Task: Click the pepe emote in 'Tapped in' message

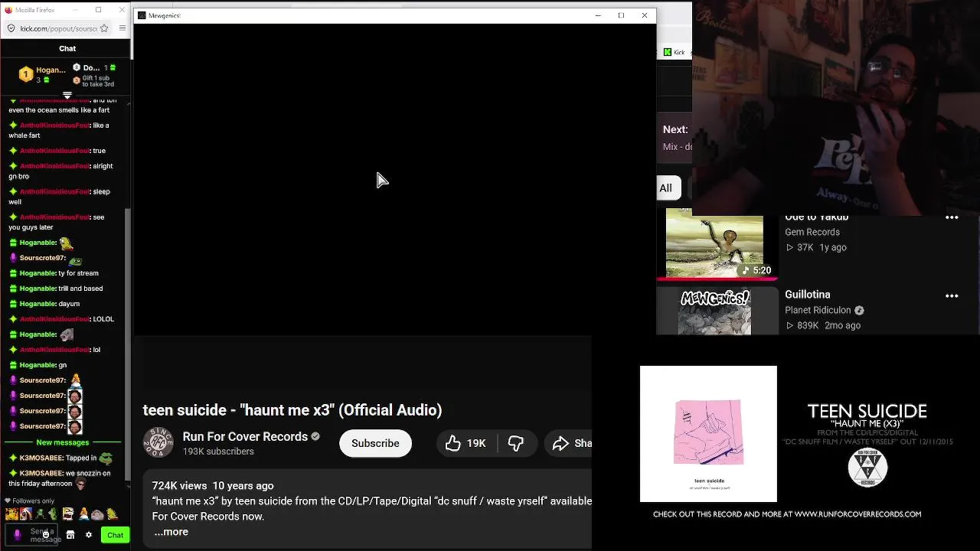Action: point(106,458)
